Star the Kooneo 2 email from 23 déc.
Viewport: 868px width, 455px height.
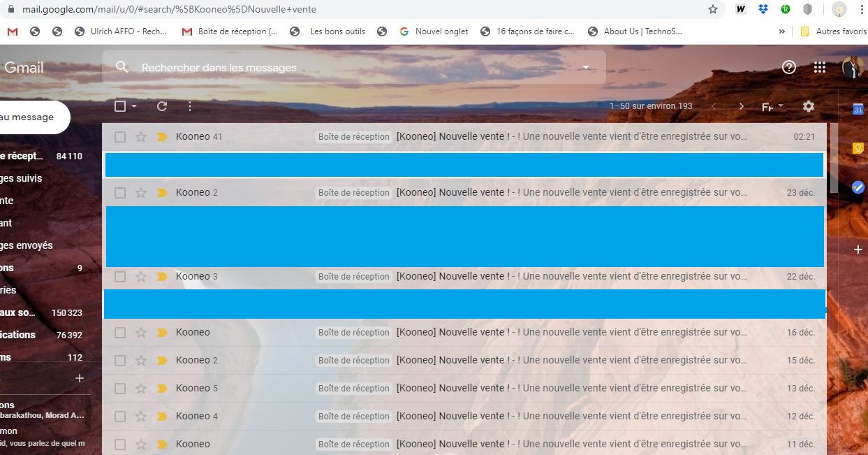[x=141, y=192]
